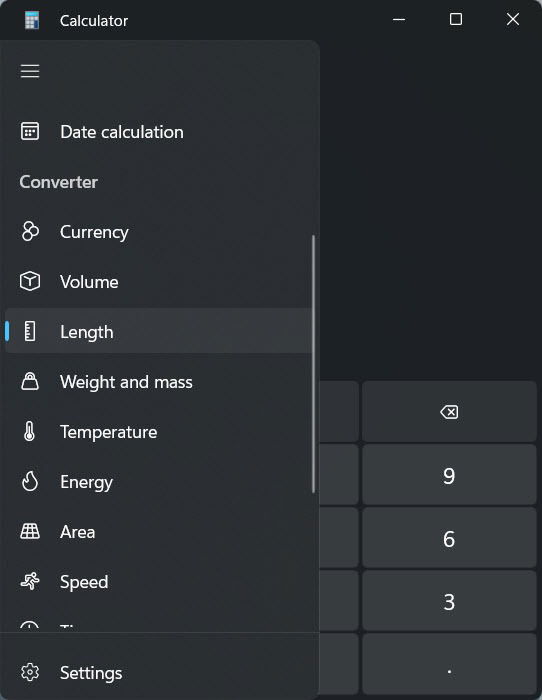Click the Length ruler icon
This screenshot has height=700, width=542.
30,332
